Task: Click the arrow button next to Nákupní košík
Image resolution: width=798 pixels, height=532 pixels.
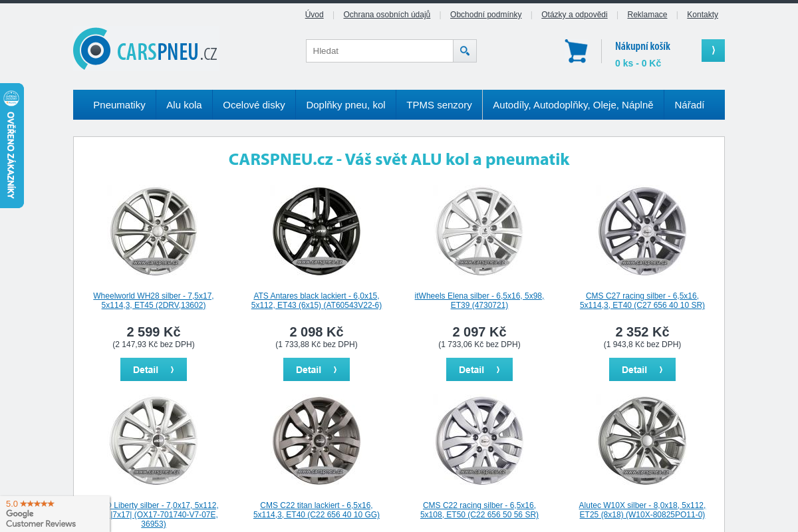Action: 712,50
